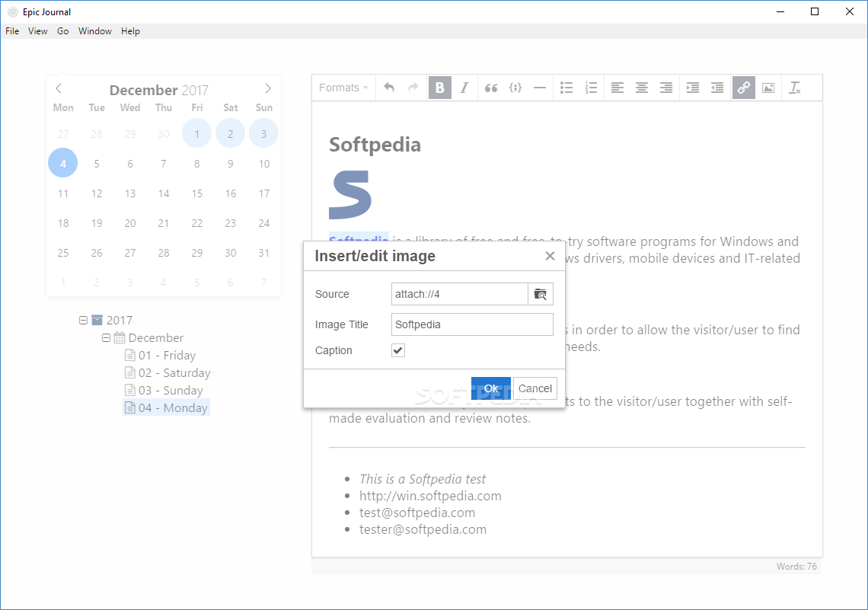Open the Window menu
Image resolution: width=868 pixels, height=610 pixels.
94,31
